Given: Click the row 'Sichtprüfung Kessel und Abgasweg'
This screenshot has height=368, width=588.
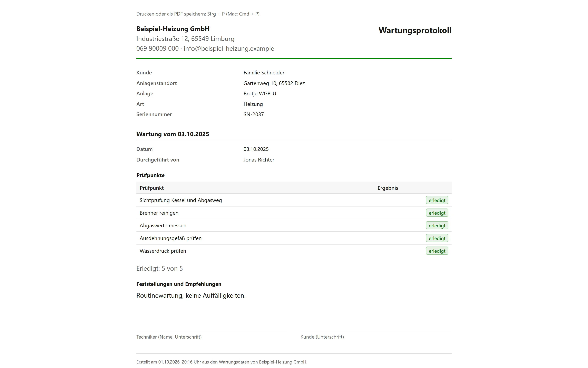Looking at the screenshot, I should point(294,200).
